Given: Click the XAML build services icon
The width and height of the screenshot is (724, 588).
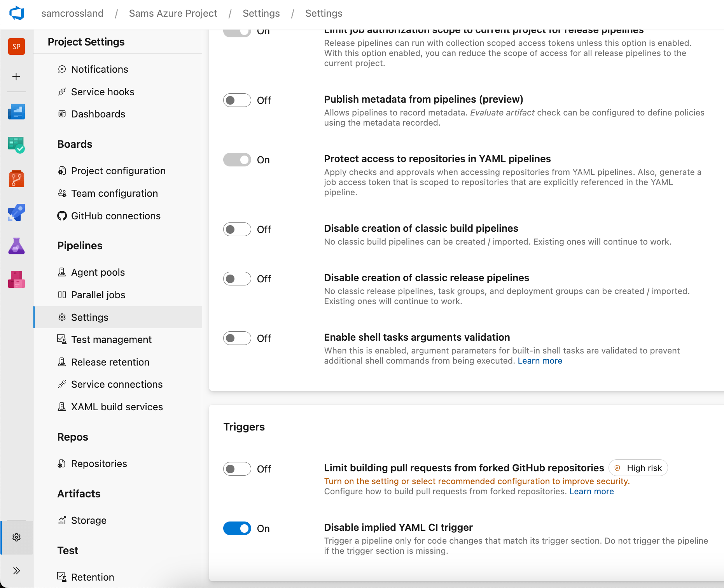Looking at the screenshot, I should coord(62,407).
